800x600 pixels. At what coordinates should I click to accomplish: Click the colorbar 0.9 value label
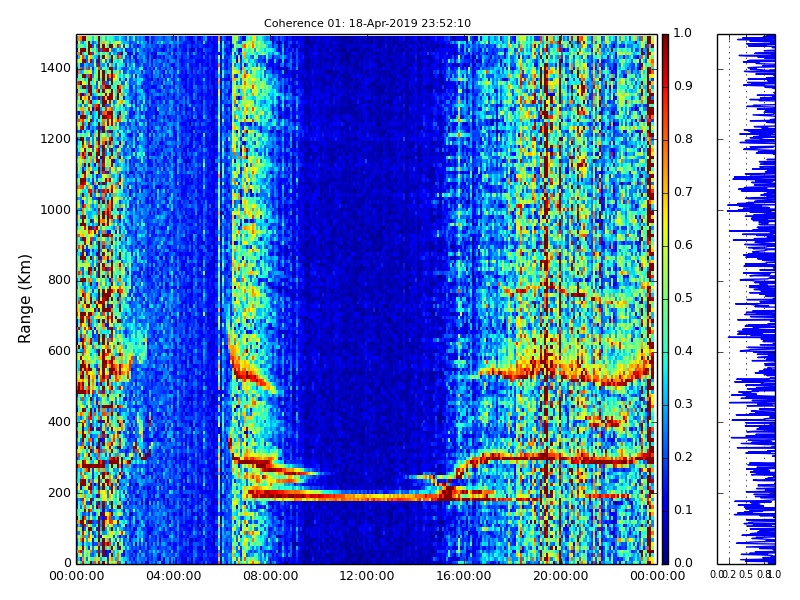[683, 86]
